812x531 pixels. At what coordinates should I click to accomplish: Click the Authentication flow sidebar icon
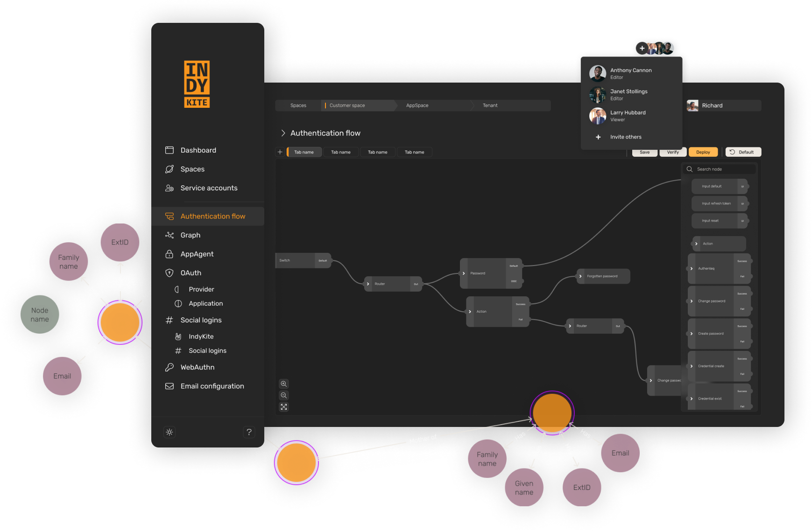pos(169,217)
